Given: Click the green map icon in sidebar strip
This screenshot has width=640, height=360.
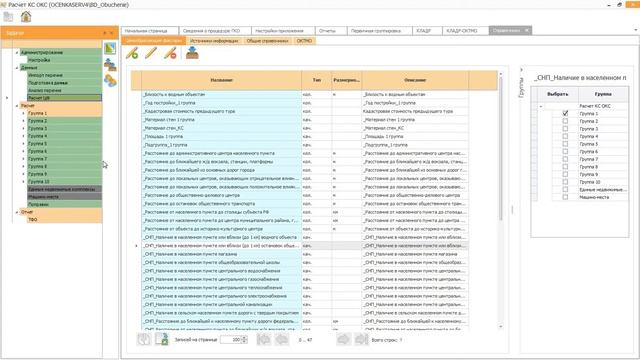Looking at the screenshot, I should 110,49.
